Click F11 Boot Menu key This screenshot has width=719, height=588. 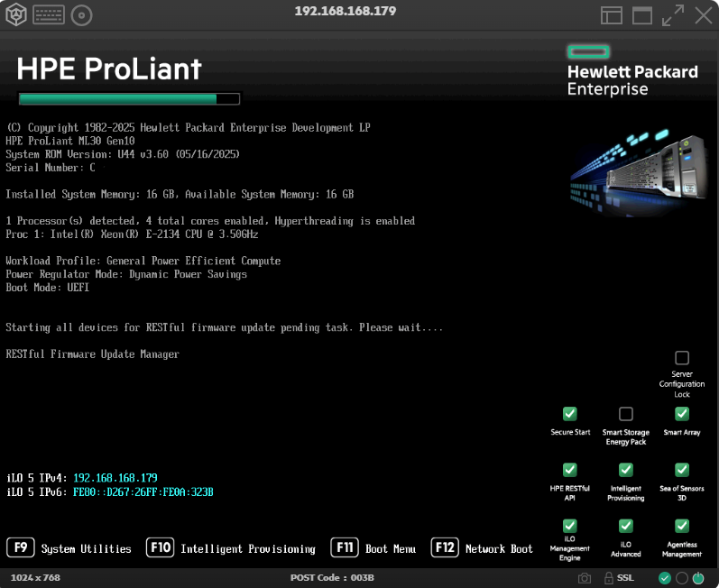click(345, 547)
